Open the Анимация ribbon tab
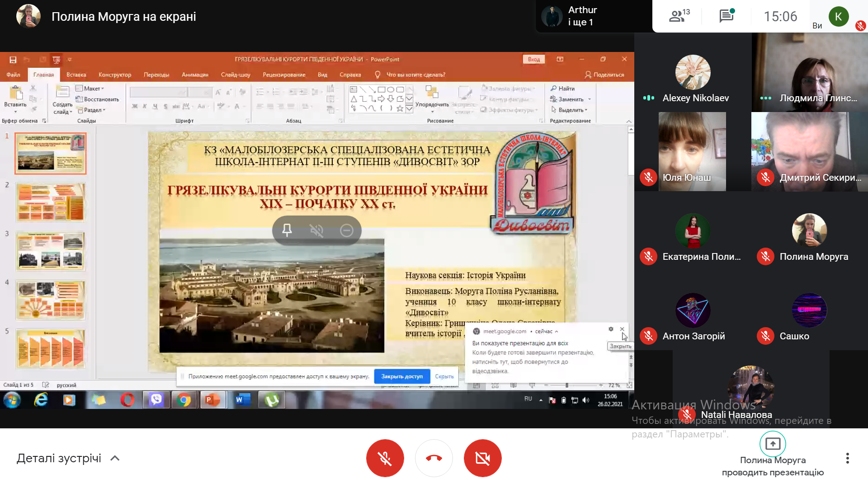This screenshot has height=488, width=868. coord(195,75)
